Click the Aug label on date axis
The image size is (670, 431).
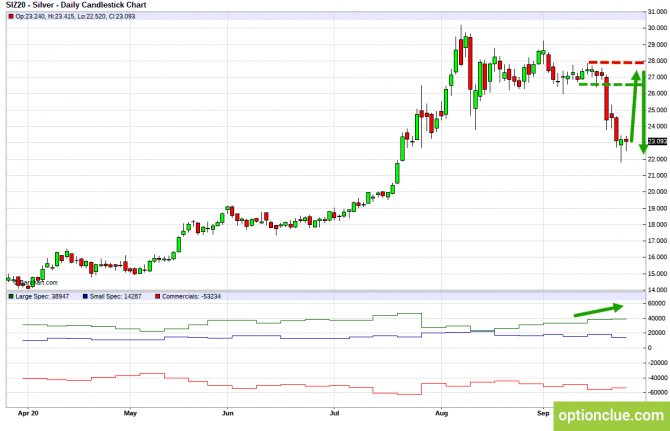point(442,411)
